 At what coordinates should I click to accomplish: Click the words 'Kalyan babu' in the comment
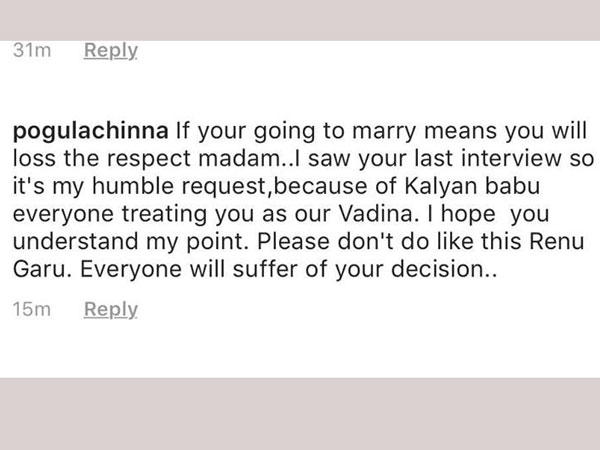472,187
